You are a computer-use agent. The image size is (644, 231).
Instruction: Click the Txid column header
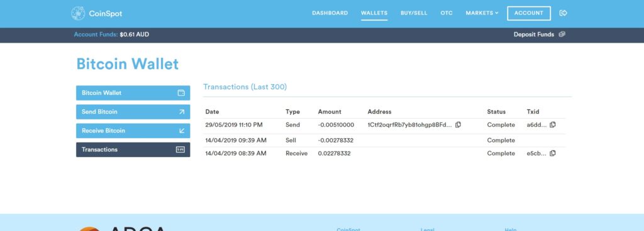click(533, 111)
